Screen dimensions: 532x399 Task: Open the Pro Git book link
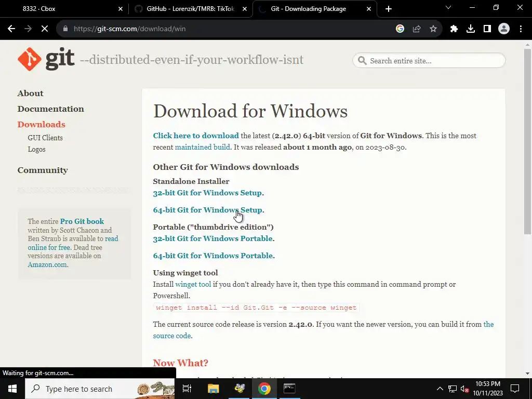pyautogui.click(x=82, y=221)
